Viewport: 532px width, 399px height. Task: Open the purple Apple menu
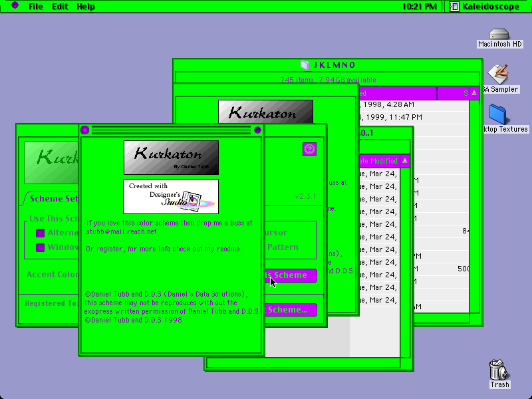[15, 5]
